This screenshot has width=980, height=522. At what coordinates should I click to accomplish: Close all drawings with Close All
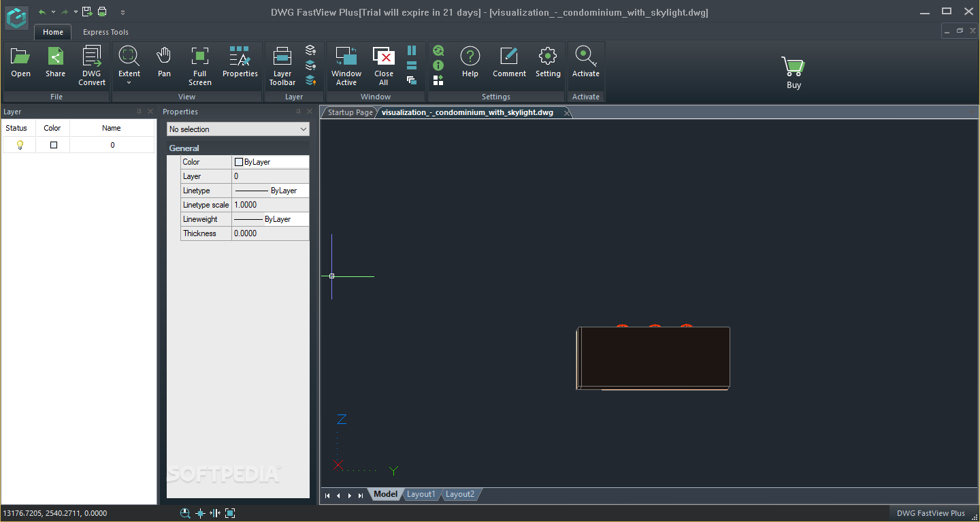[384, 66]
